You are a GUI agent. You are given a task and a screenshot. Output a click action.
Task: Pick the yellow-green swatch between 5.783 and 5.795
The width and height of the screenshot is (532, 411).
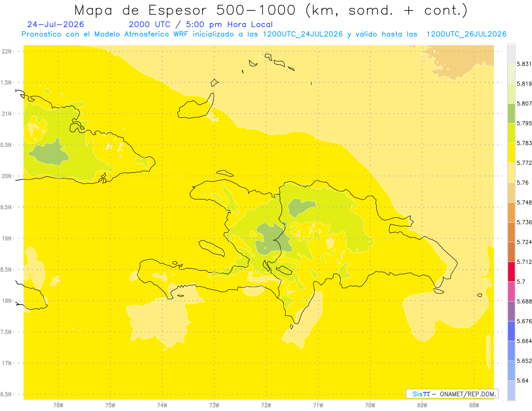click(x=511, y=133)
